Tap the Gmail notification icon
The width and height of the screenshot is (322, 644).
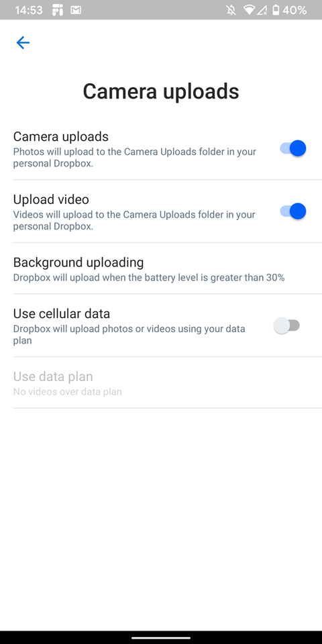tap(75, 10)
